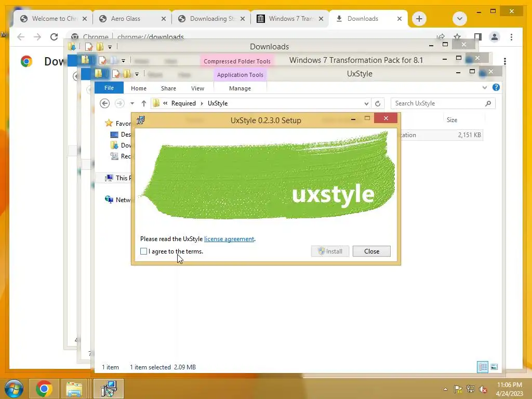The image size is (532, 399).
Task: Open the Chrome side panel icon
Action: [478, 37]
